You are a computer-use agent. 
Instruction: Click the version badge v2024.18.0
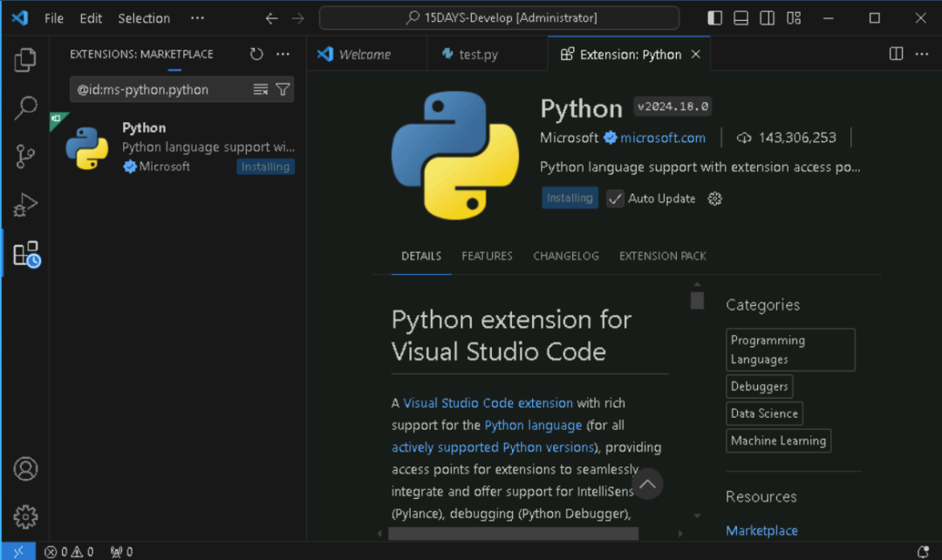pyautogui.click(x=672, y=106)
